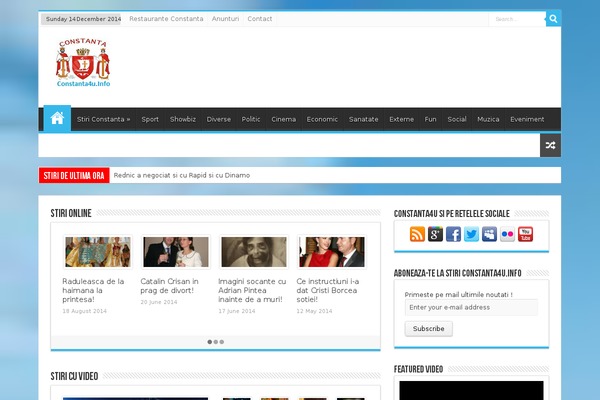
Task: Open Ce instructiuni i-a dat Cristi Borcea headline
Action: tap(328, 290)
